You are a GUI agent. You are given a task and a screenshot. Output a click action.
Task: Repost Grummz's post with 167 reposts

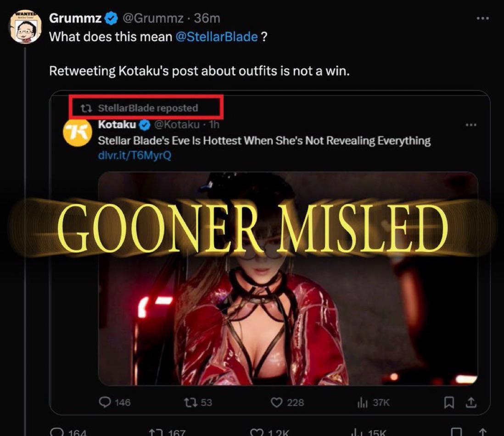[155, 432]
